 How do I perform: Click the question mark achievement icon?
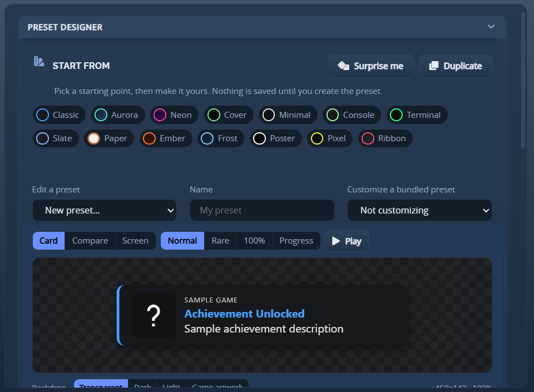[154, 315]
